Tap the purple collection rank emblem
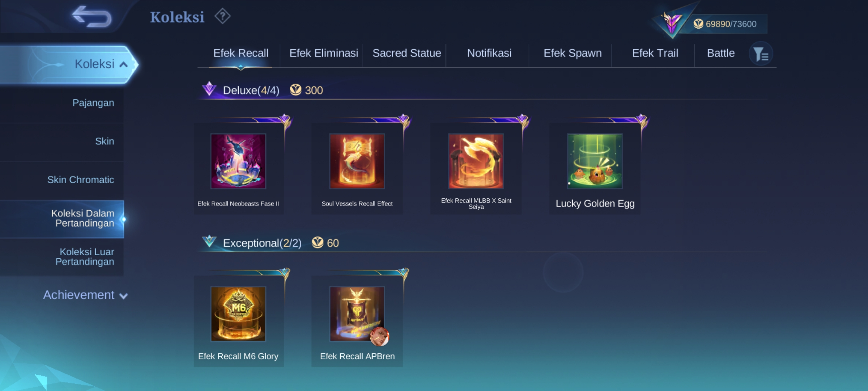 coord(672,22)
